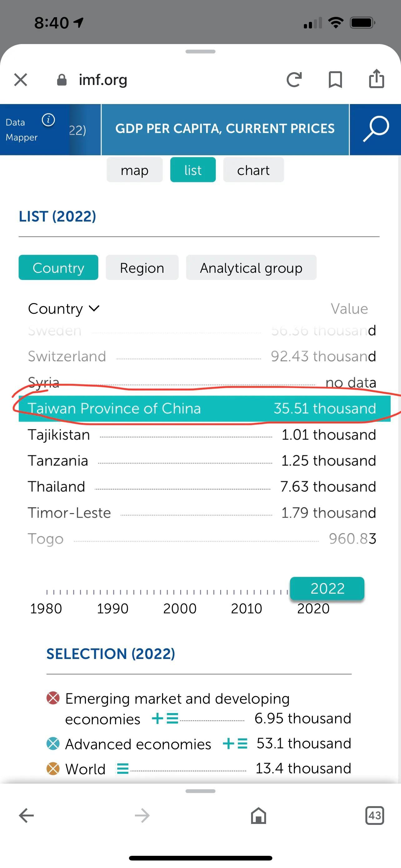Select the 2022 year slider handle
Image resolution: width=401 pixels, height=868 pixels.
[x=327, y=588]
